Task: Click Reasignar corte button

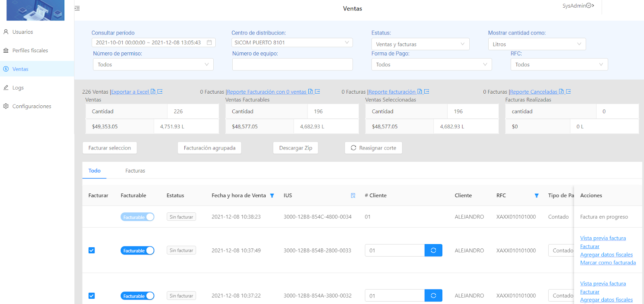Action: (374, 148)
